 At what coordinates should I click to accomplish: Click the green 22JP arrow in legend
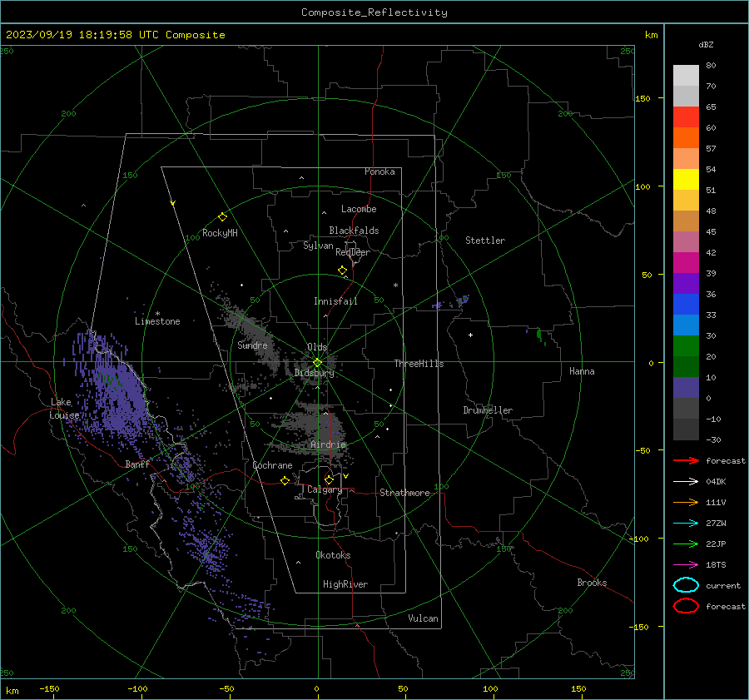point(686,544)
